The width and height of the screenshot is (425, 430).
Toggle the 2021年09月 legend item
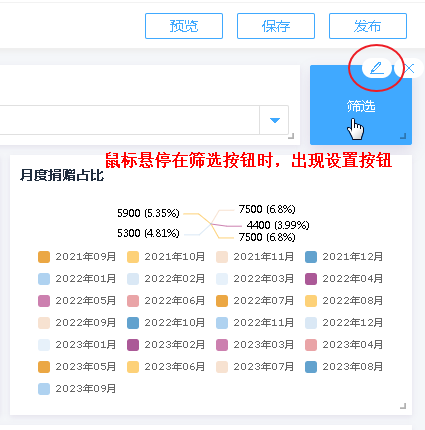click(77, 257)
